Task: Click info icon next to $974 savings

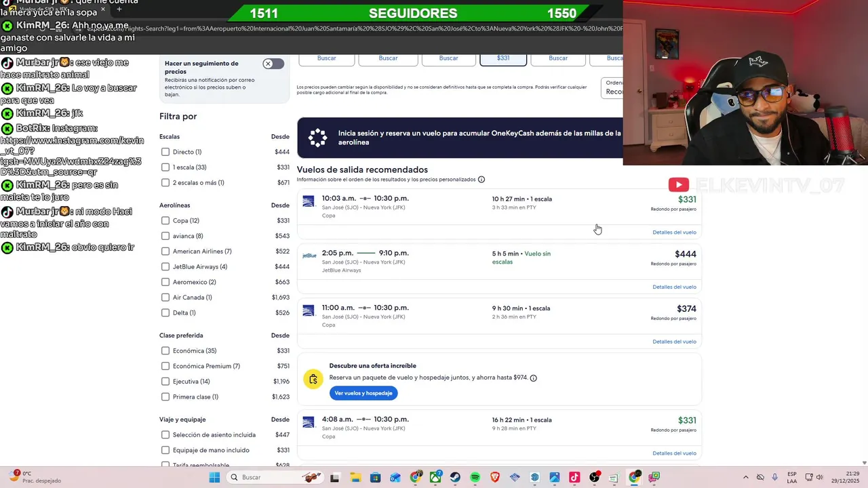Action: [x=533, y=378]
